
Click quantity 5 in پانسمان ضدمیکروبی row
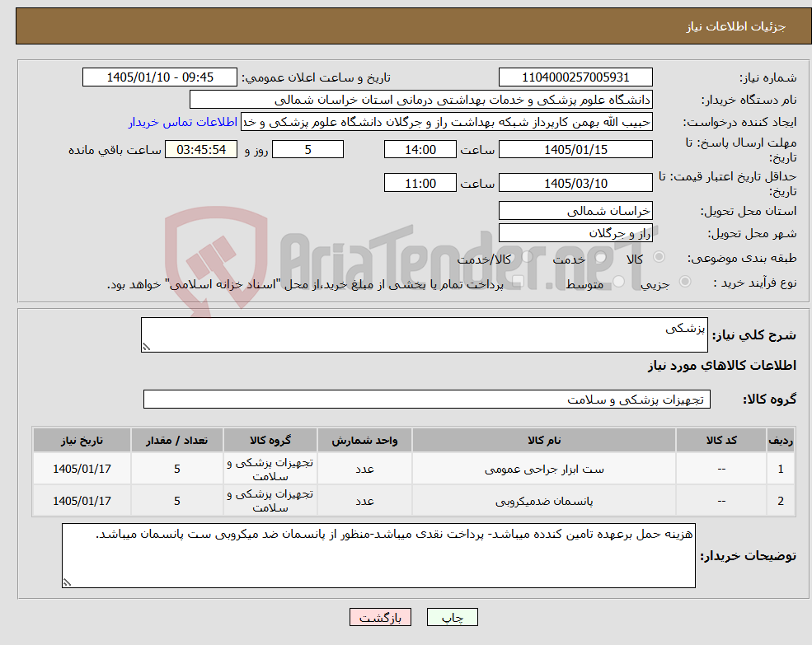[177, 501]
